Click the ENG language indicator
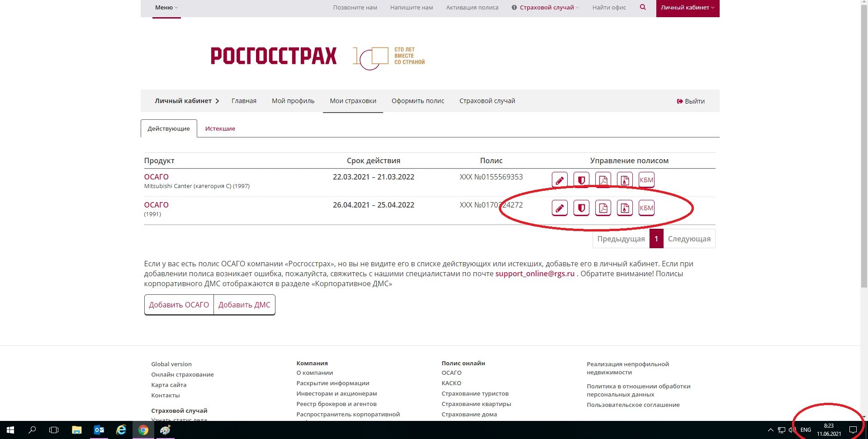 [806, 430]
